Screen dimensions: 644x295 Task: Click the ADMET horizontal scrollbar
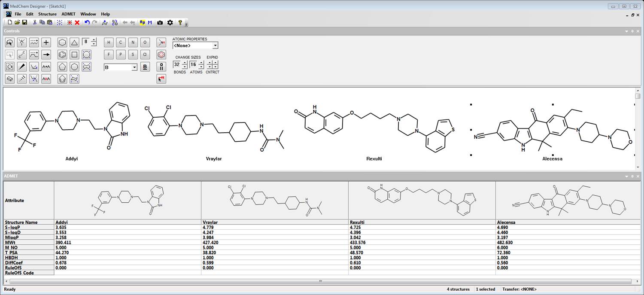(x=321, y=281)
